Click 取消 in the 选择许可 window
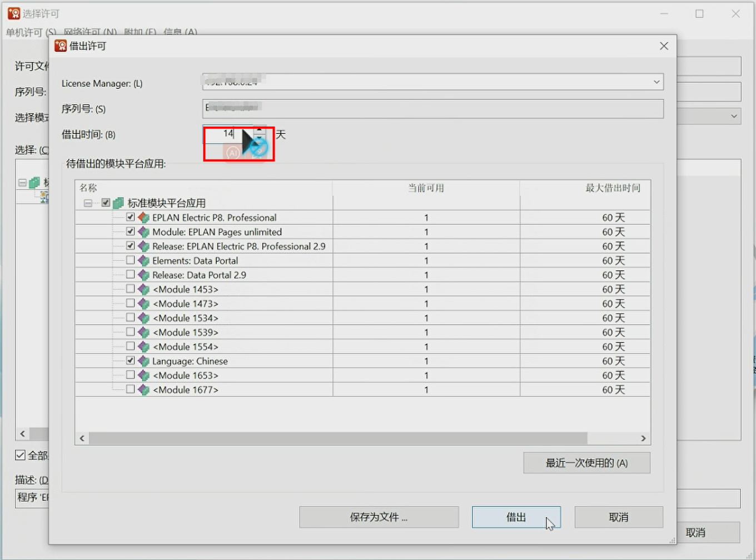Screen dimensions: 756x560 (x=695, y=533)
